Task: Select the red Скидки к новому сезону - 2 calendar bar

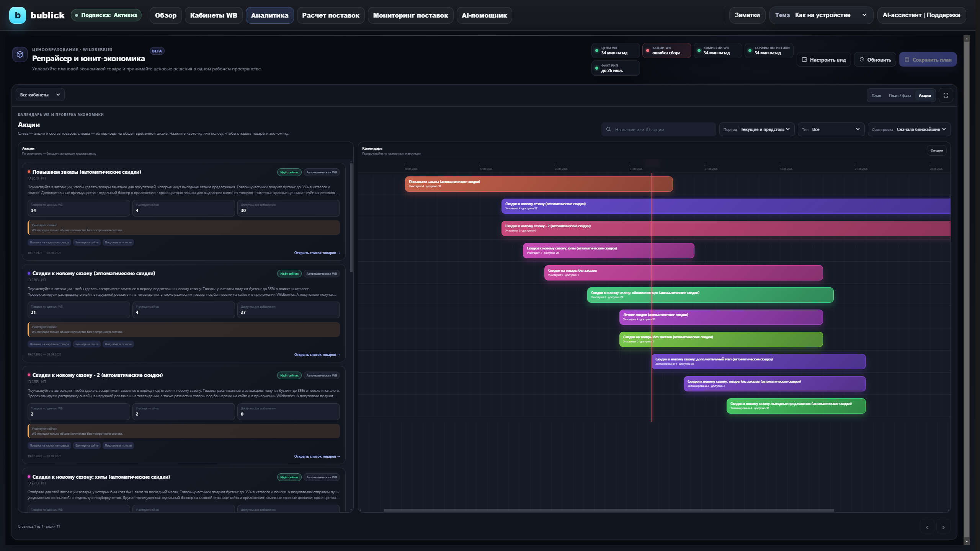Action: [x=726, y=228]
